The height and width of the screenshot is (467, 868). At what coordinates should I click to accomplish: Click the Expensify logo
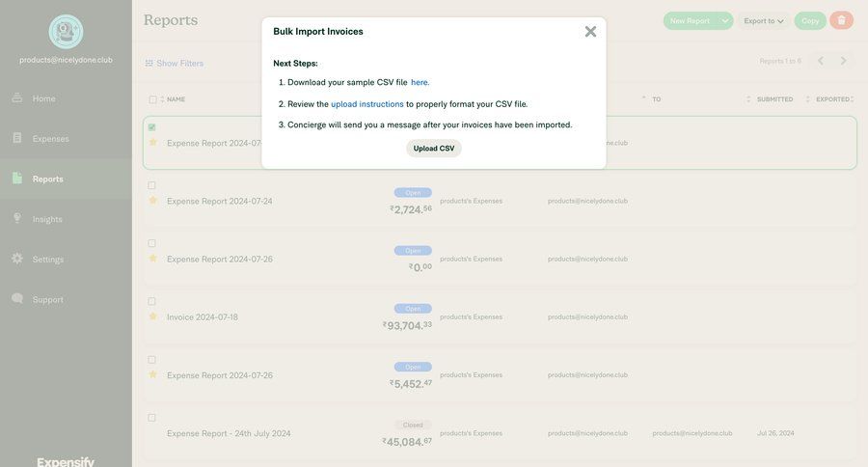tap(66, 461)
